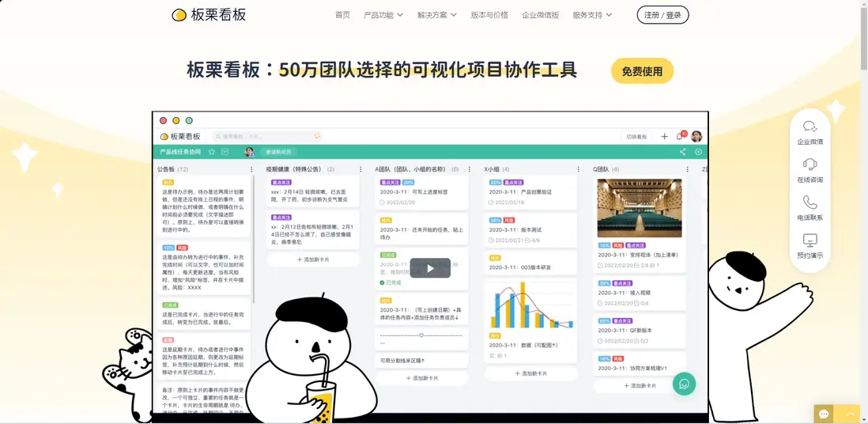Go to 首页 in the navigation
The width and height of the screenshot is (868, 424).
point(342,15)
